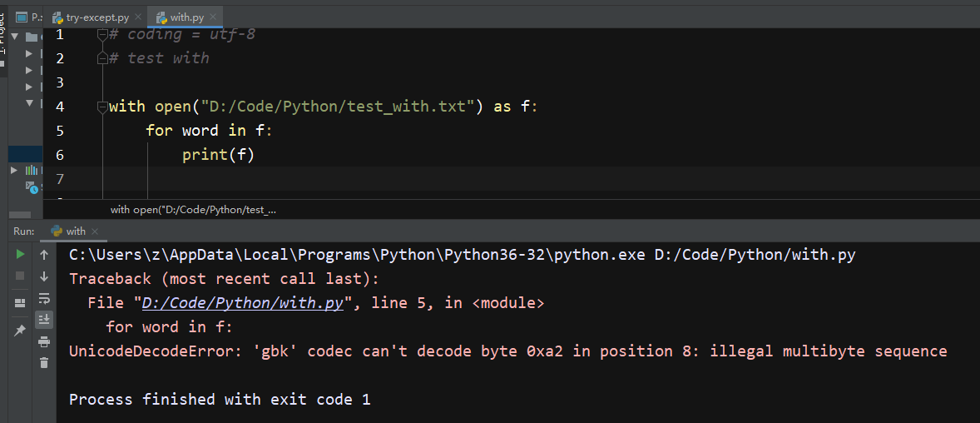
Task: Click the '# coding = utf-8' comment
Action: (x=182, y=34)
